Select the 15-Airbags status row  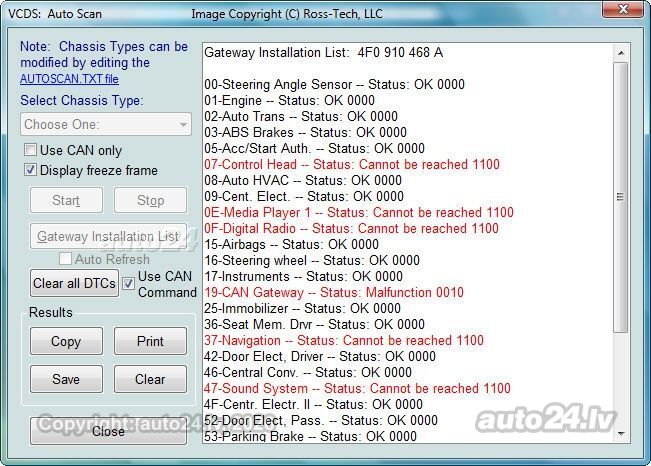pyautogui.click(x=291, y=244)
